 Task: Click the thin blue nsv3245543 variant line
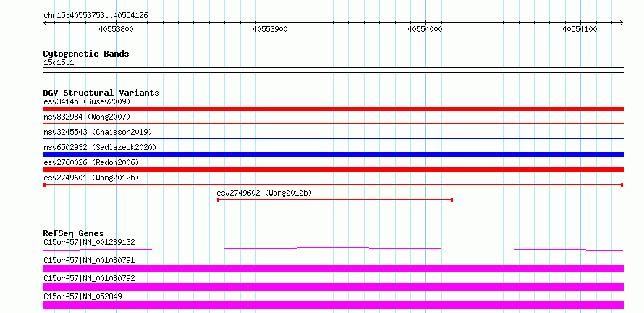(x=333, y=138)
